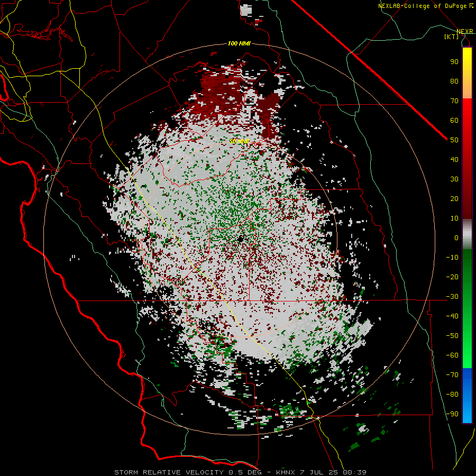Click the blue segment of the velocity color bar
The width and height of the screenshot is (476, 476).
point(467,395)
